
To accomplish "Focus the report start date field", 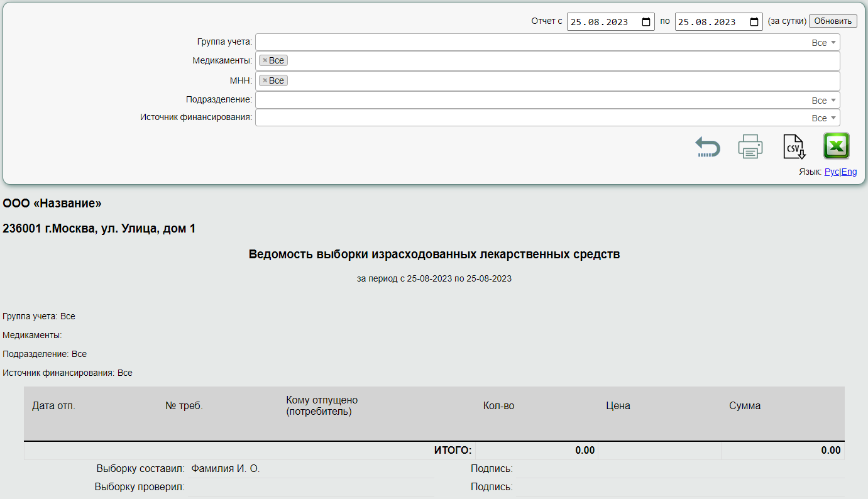I will (x=600, y=22).
